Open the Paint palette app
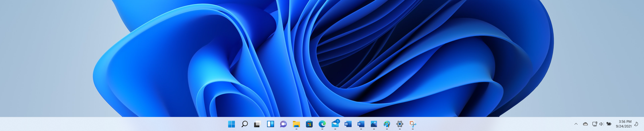 pos(387,124)
